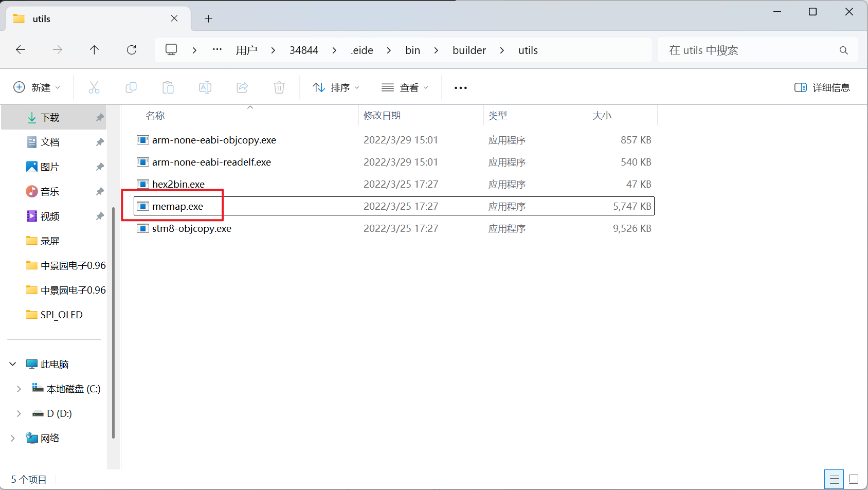Delete selected file with trash icon

279,88
